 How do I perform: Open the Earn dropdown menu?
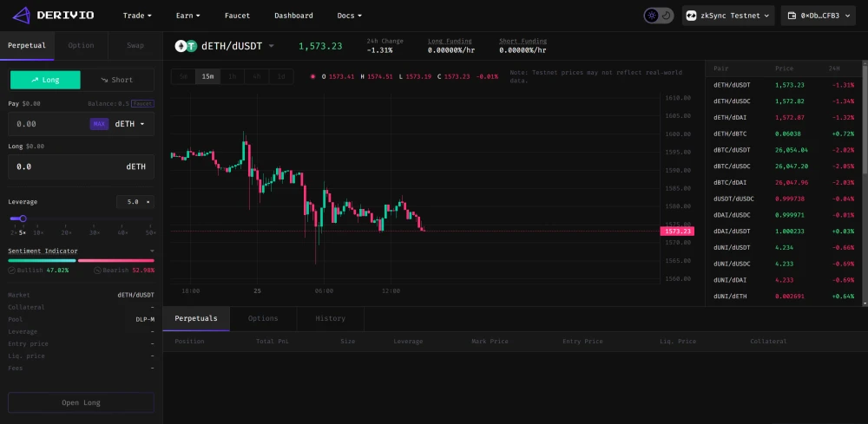click(188, 16)
